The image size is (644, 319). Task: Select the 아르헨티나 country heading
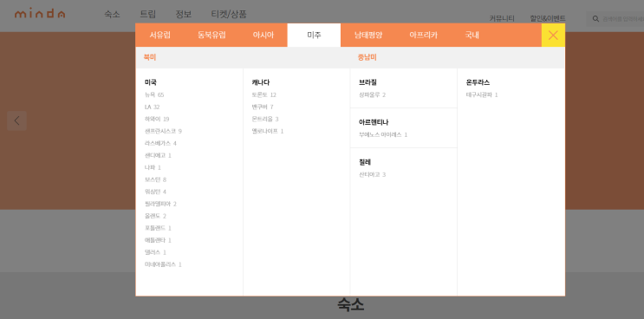374,122
